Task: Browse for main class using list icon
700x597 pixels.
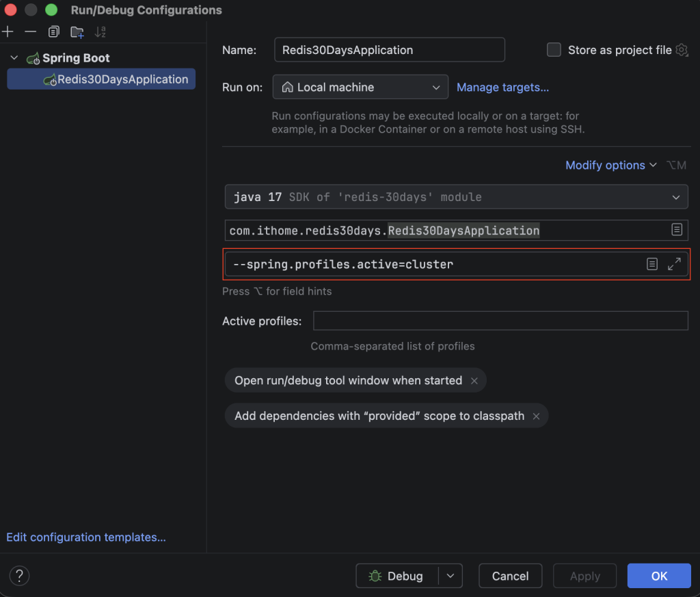Action: click(677, 230)
